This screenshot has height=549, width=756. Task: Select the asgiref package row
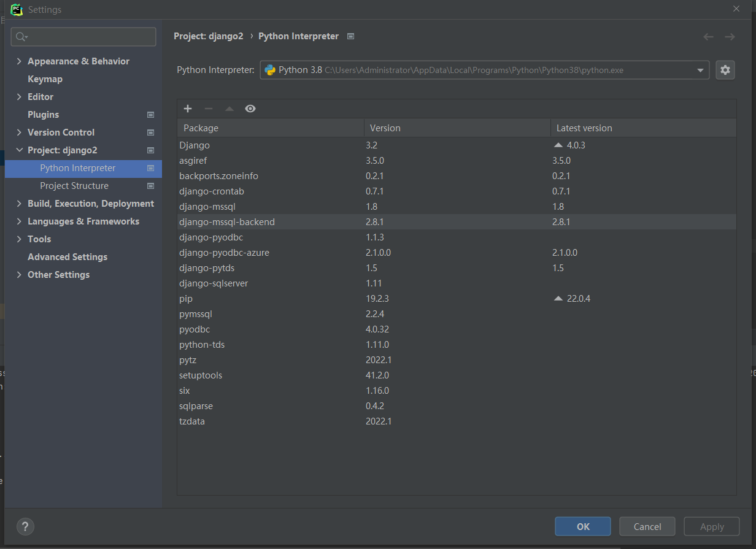tap(457, 161)
